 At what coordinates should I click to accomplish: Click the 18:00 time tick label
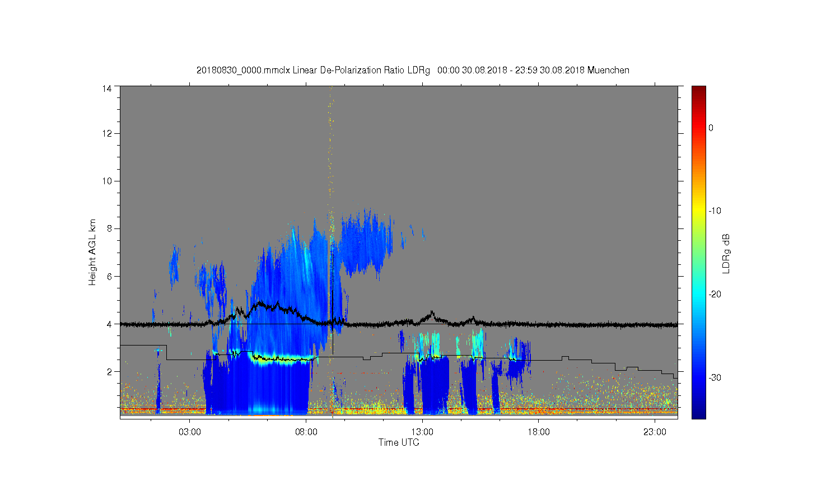539,432
